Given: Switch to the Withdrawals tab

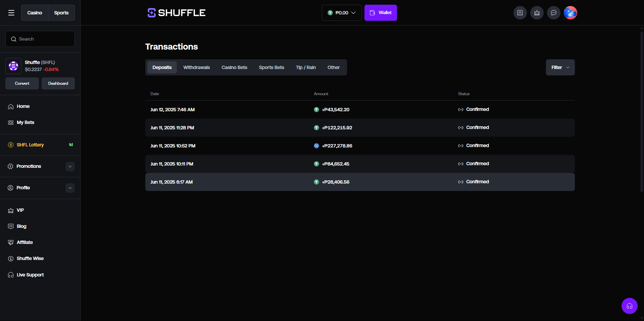Looking at the screenshot, I should coord(197,67).
